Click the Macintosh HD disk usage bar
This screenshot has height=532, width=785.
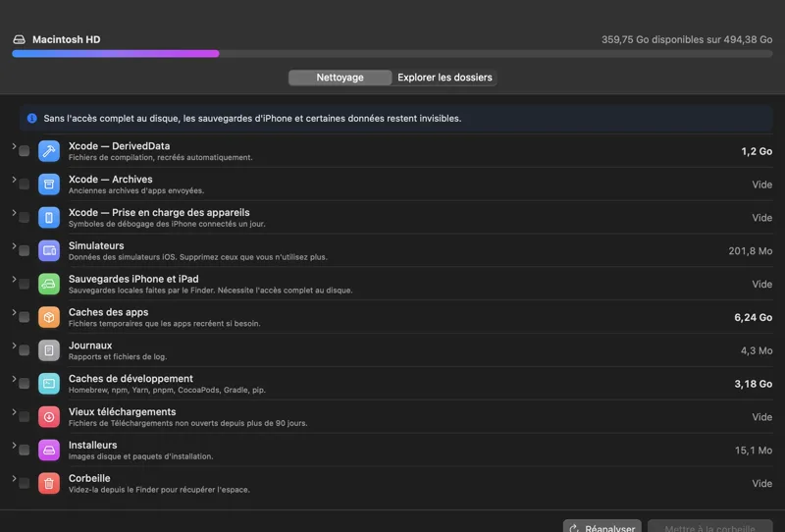click(392, 54)
